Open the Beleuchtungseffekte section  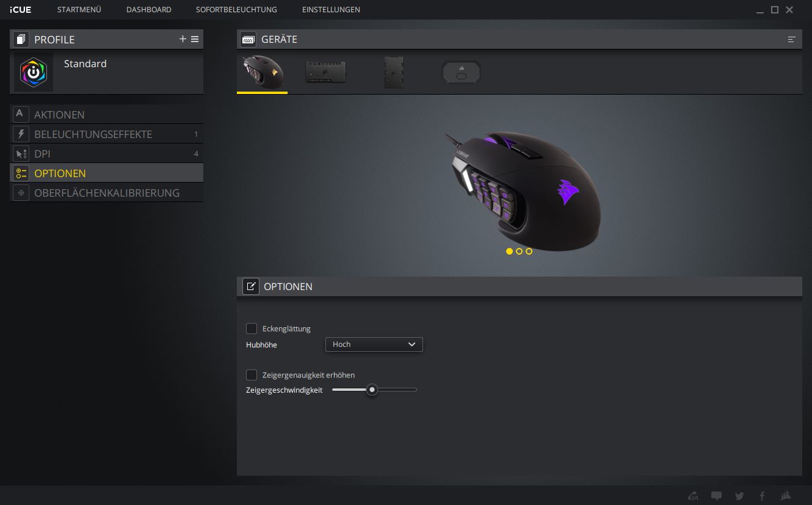point(107,134)
